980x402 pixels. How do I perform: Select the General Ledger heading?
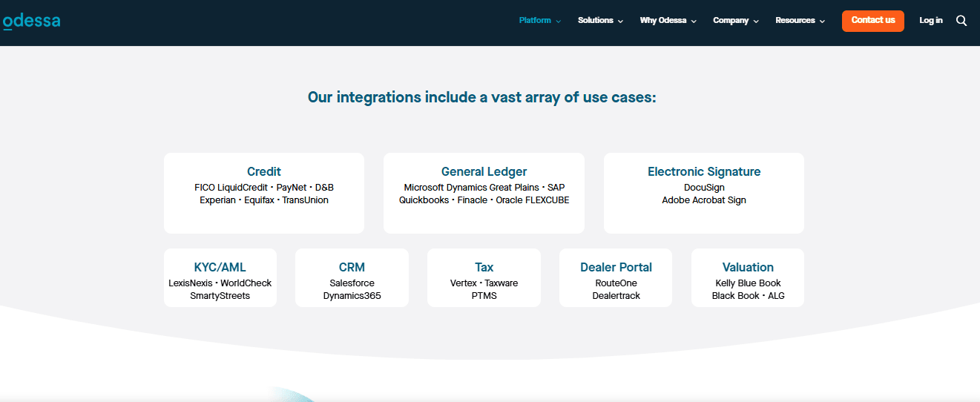click(x=484, y=171)
